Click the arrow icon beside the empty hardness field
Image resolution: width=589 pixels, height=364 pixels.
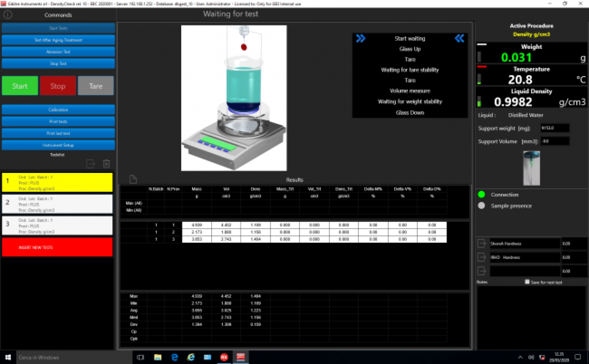pyautogui.click(x=482, y=271)
